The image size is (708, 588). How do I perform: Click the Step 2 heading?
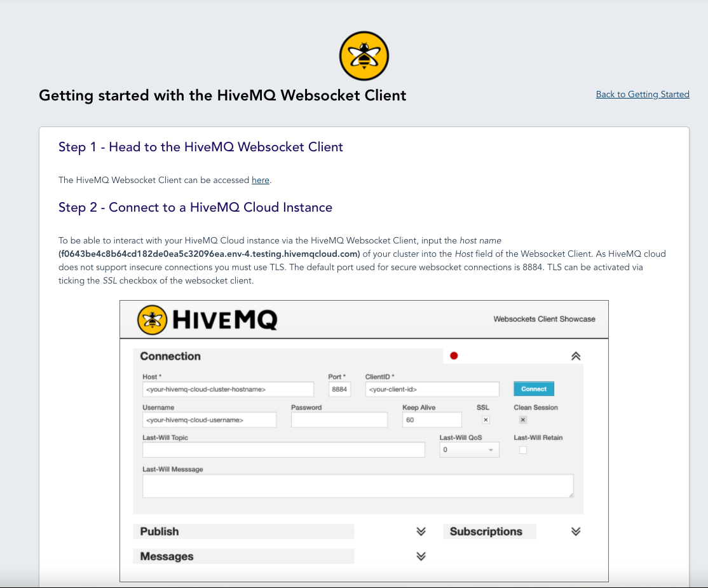195,208
